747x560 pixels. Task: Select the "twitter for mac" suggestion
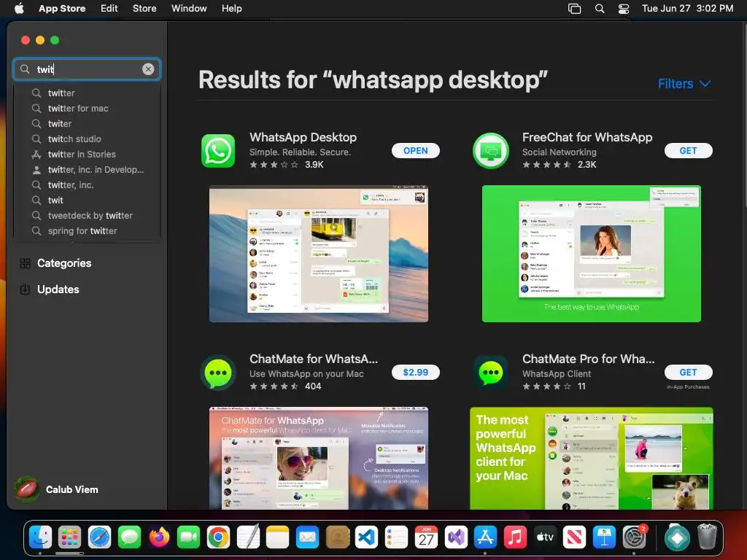[87, 108]
